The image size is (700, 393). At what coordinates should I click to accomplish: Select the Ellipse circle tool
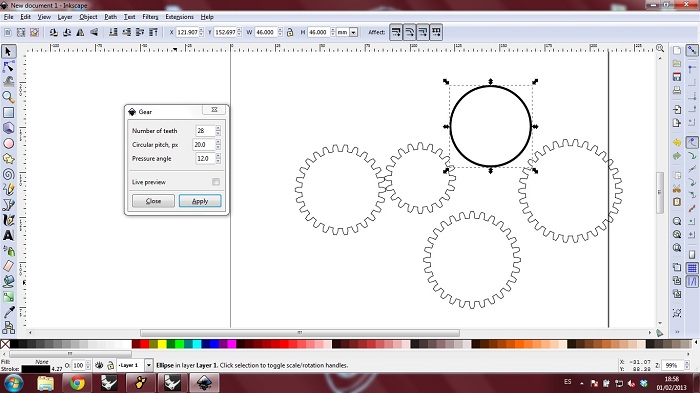[x=8, y=143]
